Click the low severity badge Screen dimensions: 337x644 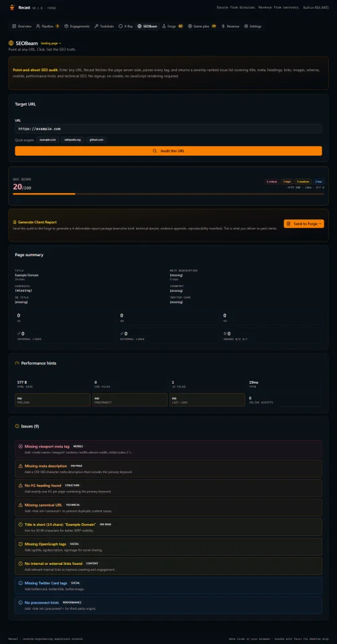(x=318, y=182)
